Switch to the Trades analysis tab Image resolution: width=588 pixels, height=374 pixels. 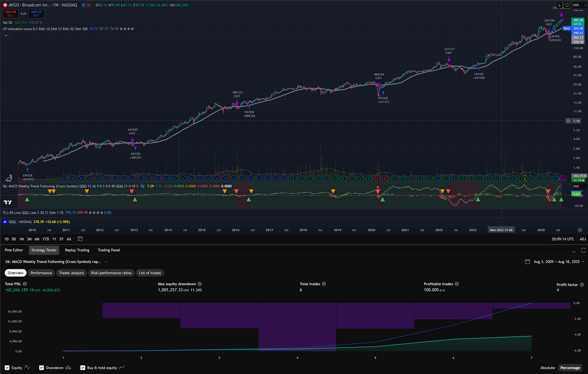click(71, 273)
